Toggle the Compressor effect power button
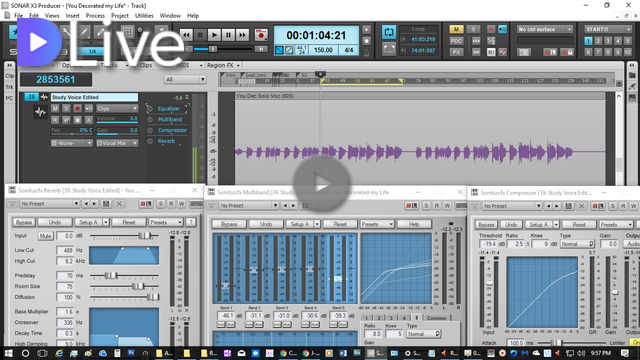Viewport: 640px width, 360px height. tap(150, 130)
